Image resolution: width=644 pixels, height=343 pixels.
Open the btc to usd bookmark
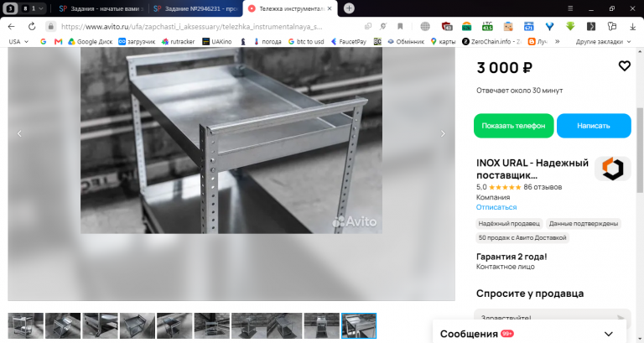[x=306, y=41]
